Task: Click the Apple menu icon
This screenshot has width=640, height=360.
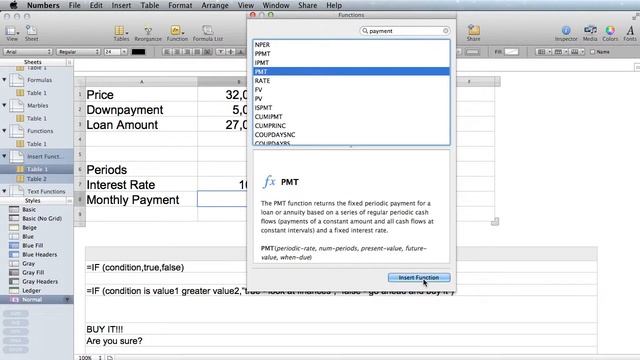Action: 13,5
